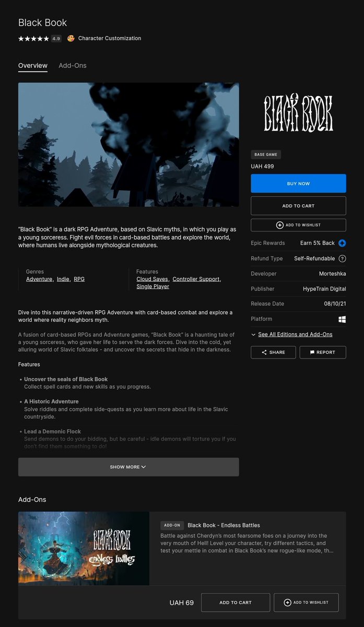Click the Earn 5% Back text
The width and height of the screenshot is (364, 627).
(318, 243)
